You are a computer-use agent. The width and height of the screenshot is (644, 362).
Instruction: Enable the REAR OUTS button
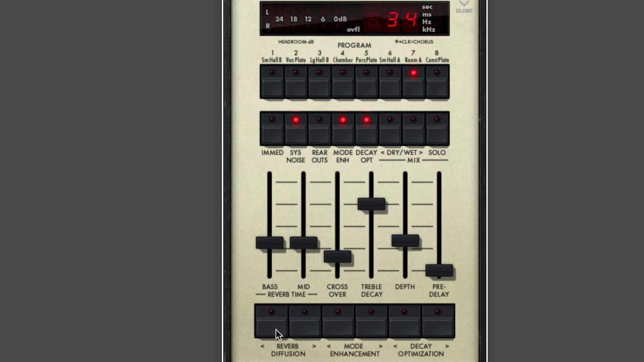[319, 129]
